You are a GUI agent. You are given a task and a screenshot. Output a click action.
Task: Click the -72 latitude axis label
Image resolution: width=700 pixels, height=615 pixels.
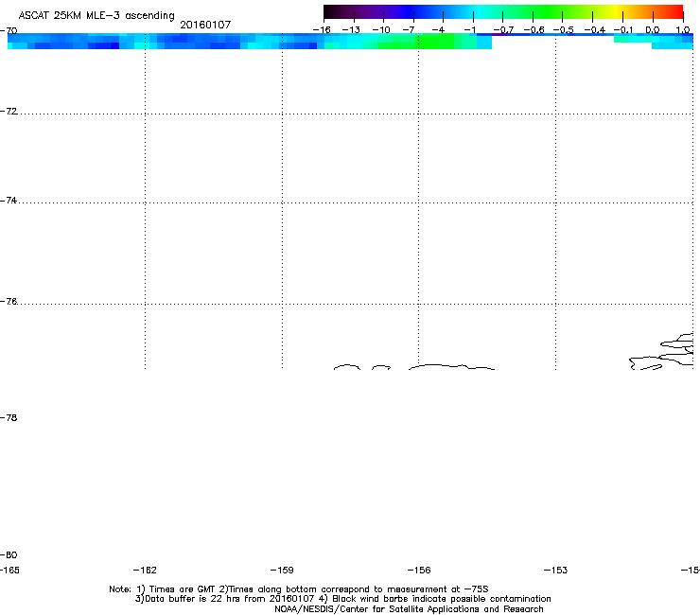9,112
